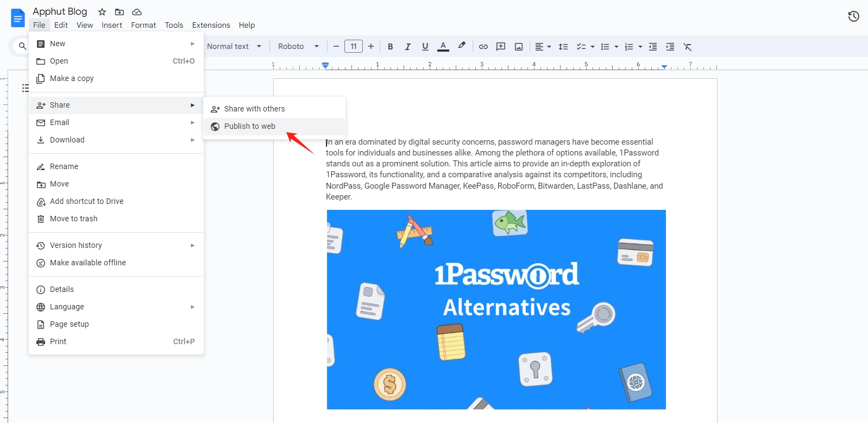Click the checklist icon
This screenshot has width=868, height=423.
tap(581, 47)
